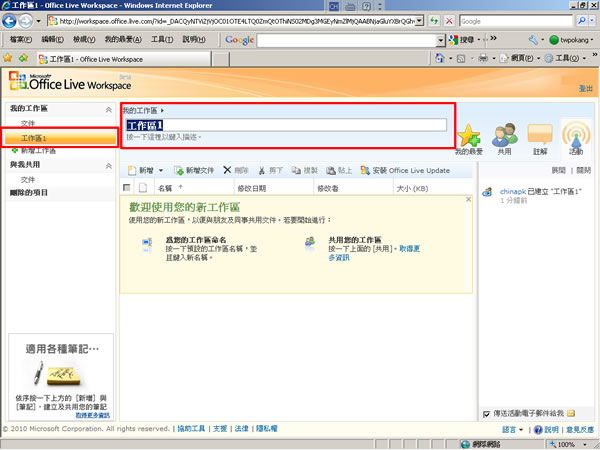
Task: Open the 活動 activity antenna icon
Action: 576,138
